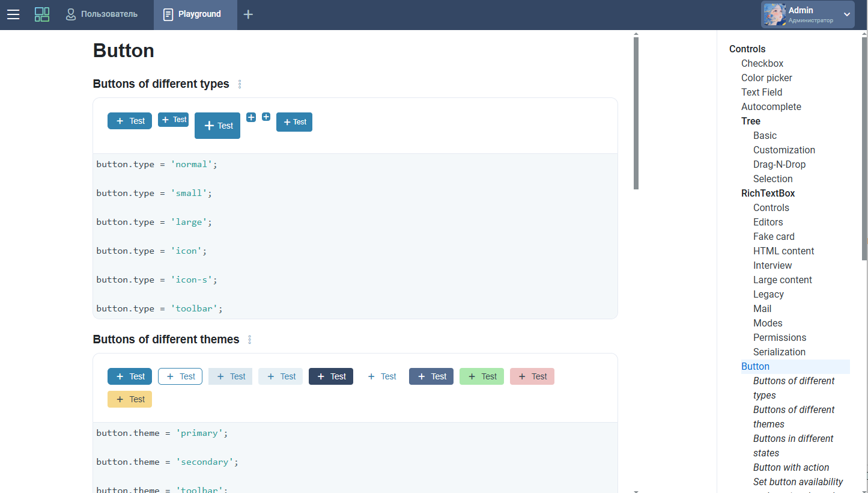Add a new tab with plus icon
868x493 pixels.
coord(248,14)
